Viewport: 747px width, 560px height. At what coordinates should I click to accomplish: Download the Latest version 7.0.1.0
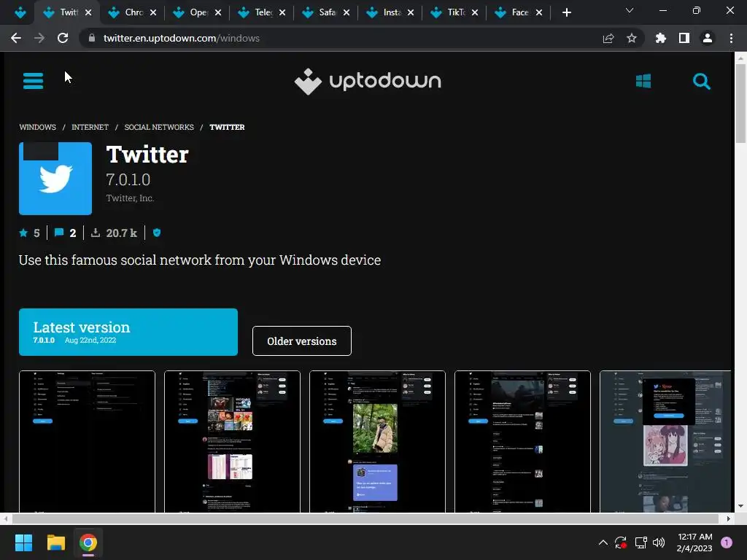128,332
